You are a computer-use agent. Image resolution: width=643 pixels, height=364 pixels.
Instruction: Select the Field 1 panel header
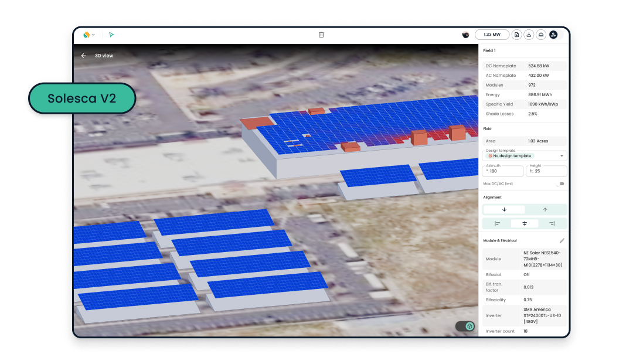tap(491, 50)
